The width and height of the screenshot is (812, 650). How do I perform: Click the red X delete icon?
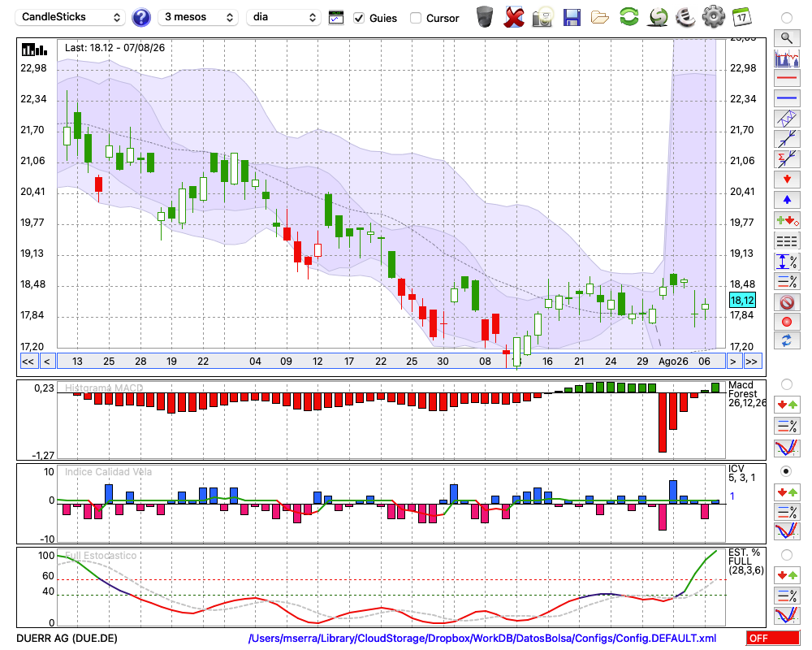coord(514,18)
